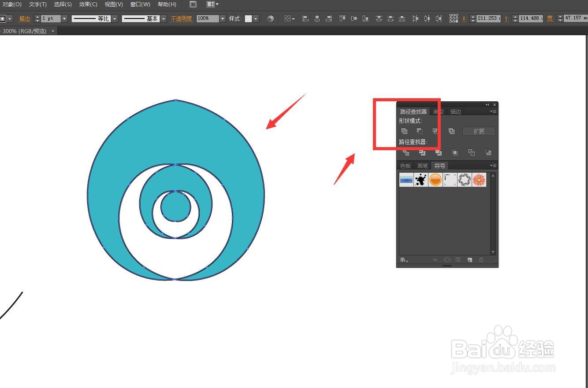The width and height of the screenshot is (588, 388).
Task: Click horizontal align left icon
Action: click(305, 18)
